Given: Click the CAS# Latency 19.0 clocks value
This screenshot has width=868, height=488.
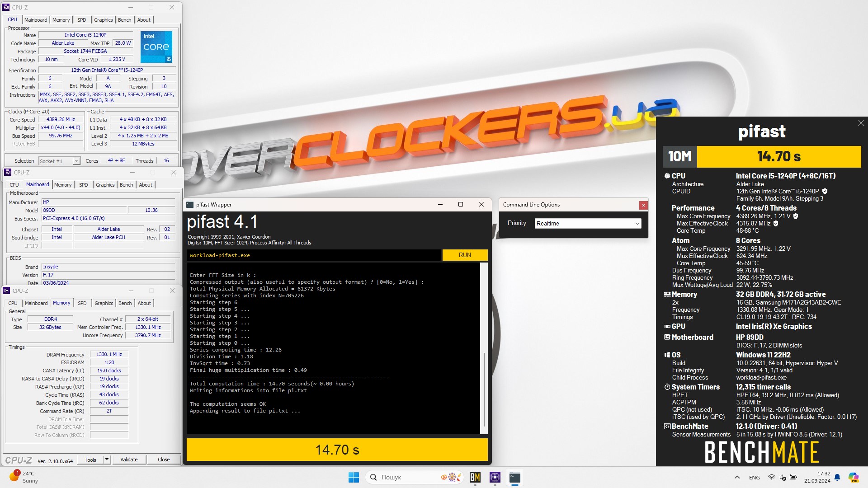Looking at the screenshot, I should click(x=109, y=371).
